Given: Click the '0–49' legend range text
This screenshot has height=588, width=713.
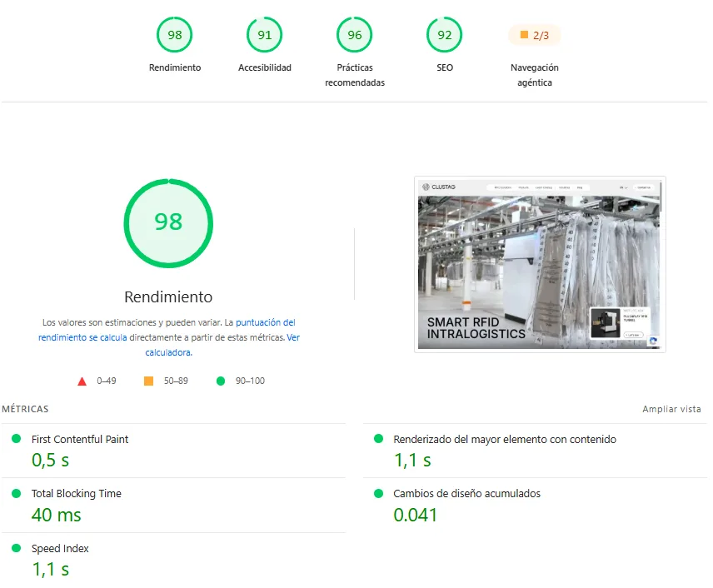Looking at the screenshot, I should [x=107, y=381].
